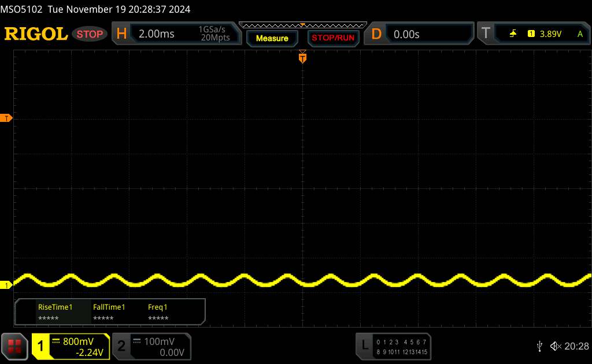
Task: Click the red function navigation grid icon
Action: 14,346
